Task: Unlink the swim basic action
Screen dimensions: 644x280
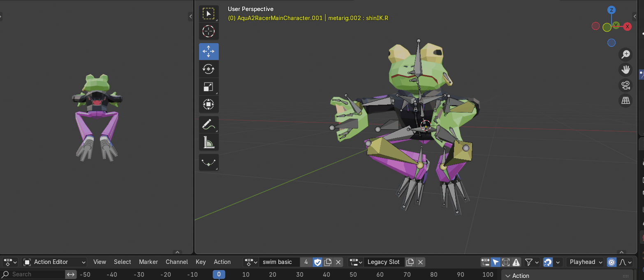Action: 338,262
